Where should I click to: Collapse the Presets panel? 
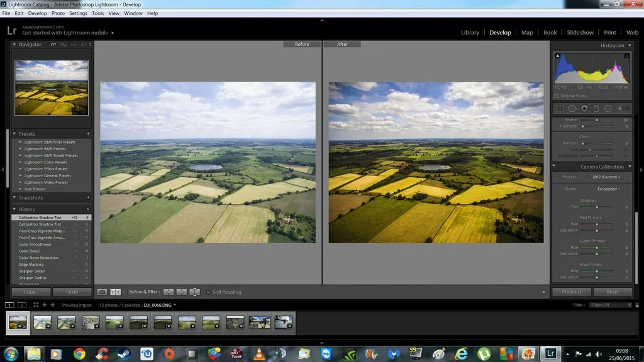point(14,134)
